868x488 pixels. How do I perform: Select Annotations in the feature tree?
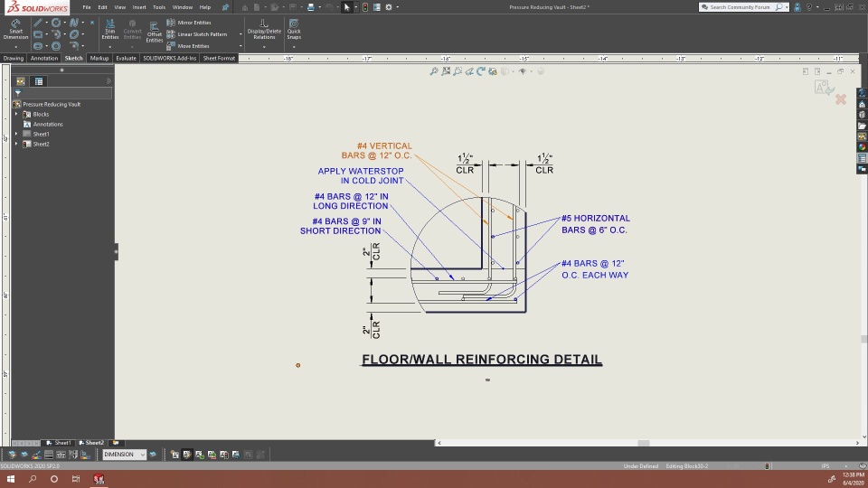coord(48,124)
